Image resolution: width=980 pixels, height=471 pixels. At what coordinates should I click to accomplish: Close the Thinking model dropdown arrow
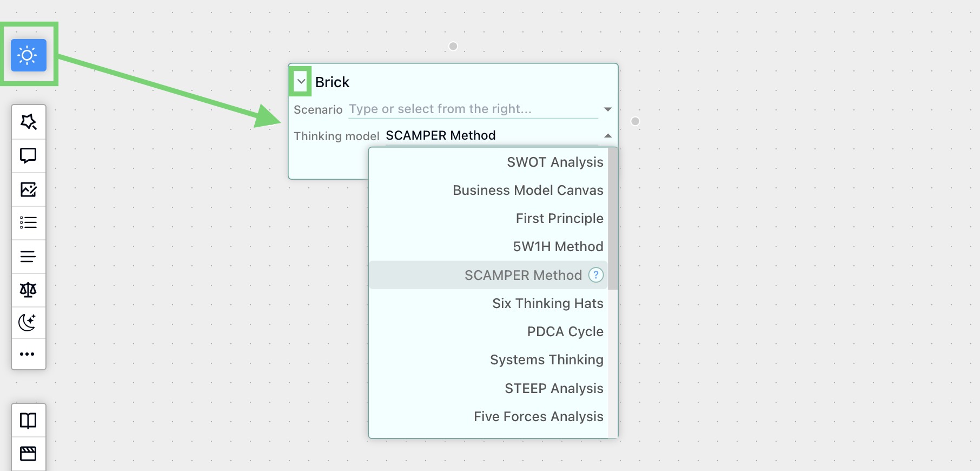coord(607,136)
